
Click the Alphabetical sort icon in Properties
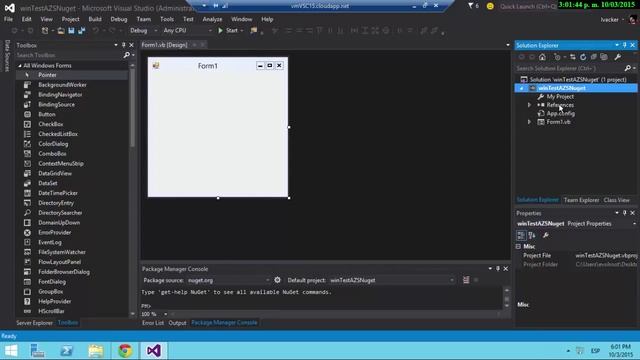532,236
